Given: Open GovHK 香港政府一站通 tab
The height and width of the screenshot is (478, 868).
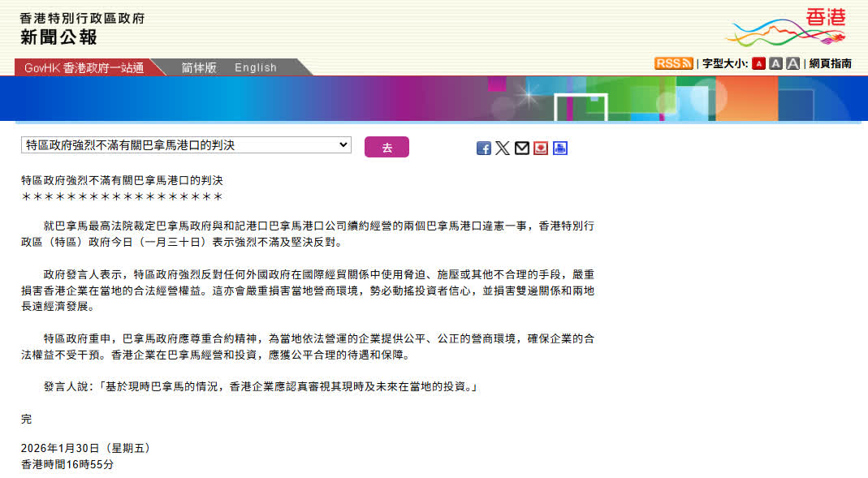Looking at the screenshot, I should [84, 67].
